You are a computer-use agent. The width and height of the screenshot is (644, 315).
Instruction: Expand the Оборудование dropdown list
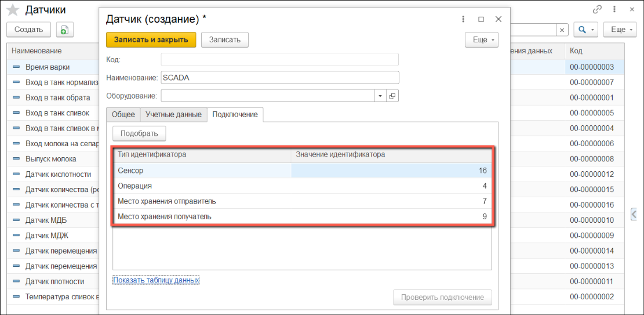[380, 96]
